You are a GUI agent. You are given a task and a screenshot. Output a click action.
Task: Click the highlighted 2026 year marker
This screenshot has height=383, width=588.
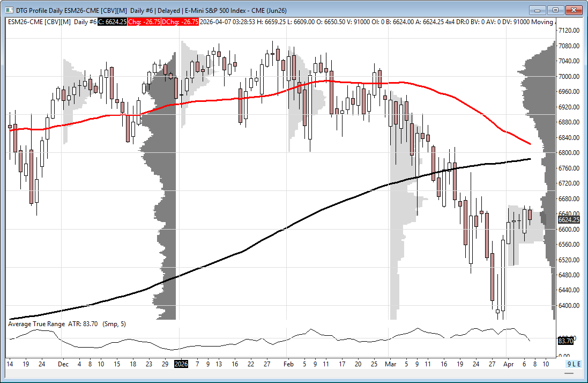(x=181, y=364)
